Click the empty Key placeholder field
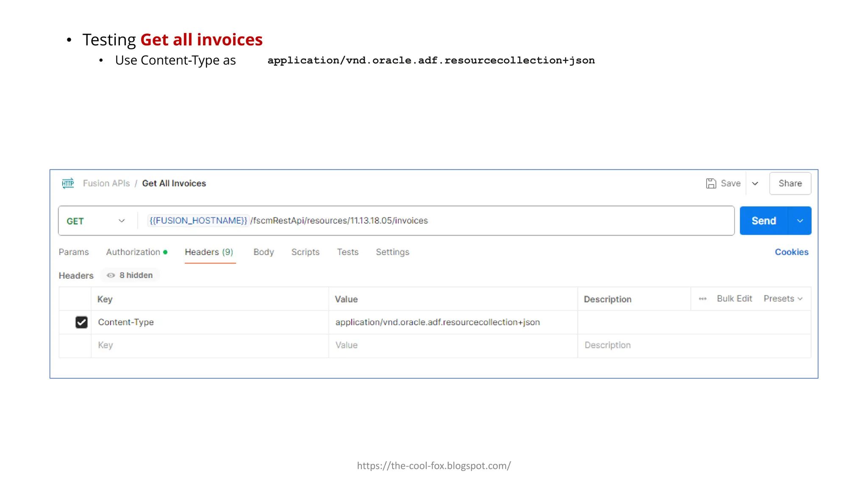The width and height of the screenshot is (868, 488). (210, 346)
